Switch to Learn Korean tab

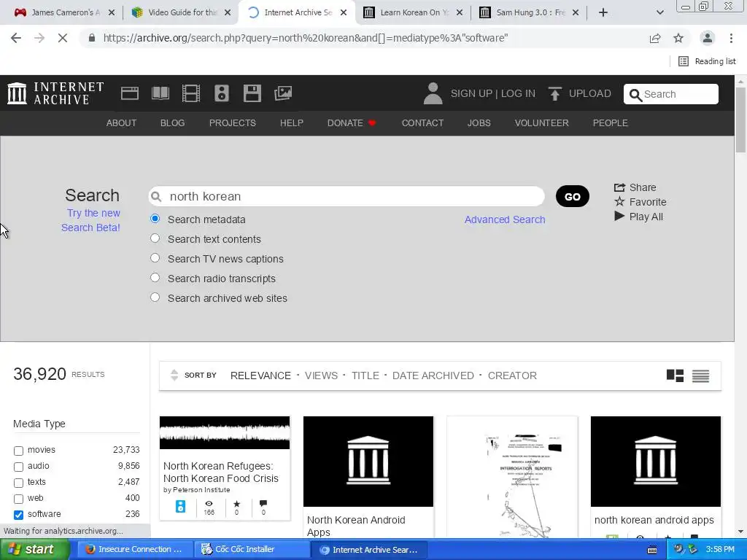click(x=414, y=12)
